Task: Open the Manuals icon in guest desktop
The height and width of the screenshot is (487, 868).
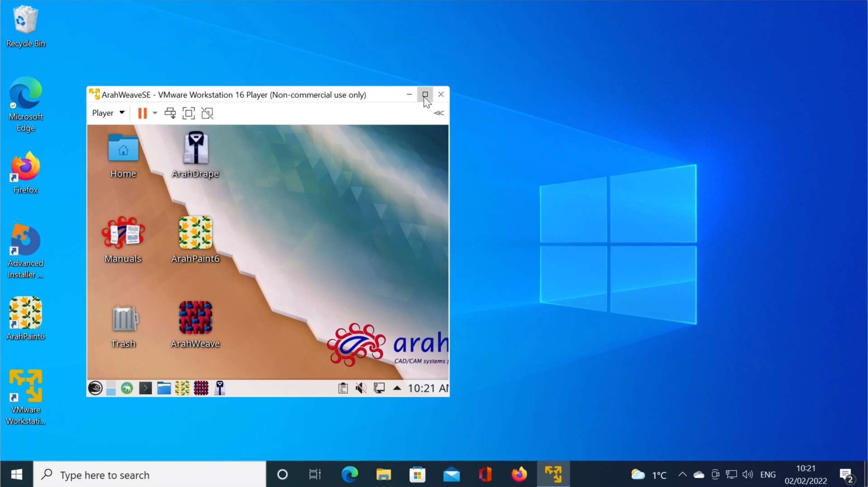Action: coord(123,240)
